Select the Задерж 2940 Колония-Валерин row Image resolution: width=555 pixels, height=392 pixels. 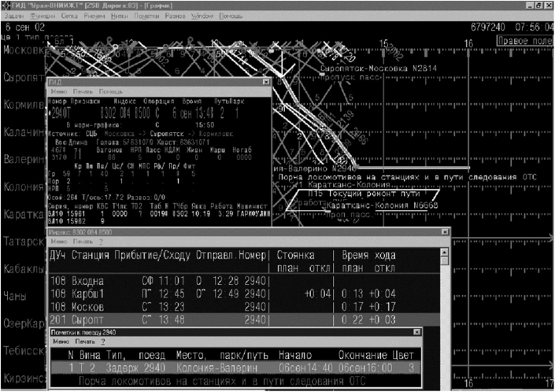pos(236,368)
